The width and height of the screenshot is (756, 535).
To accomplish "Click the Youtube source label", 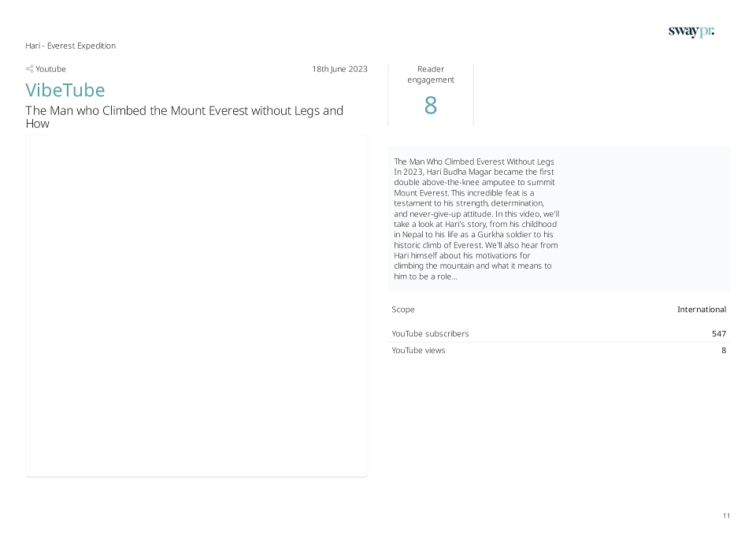I will tap(50, 69).
